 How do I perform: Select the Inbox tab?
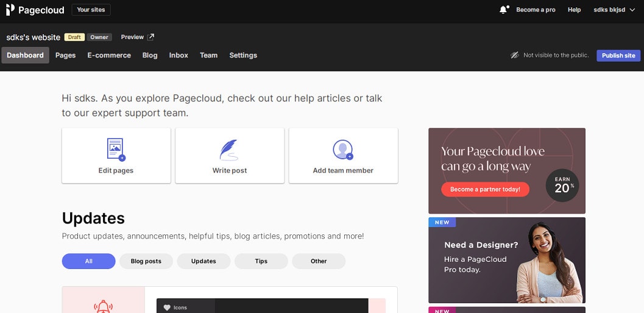(x=179, y=55)
